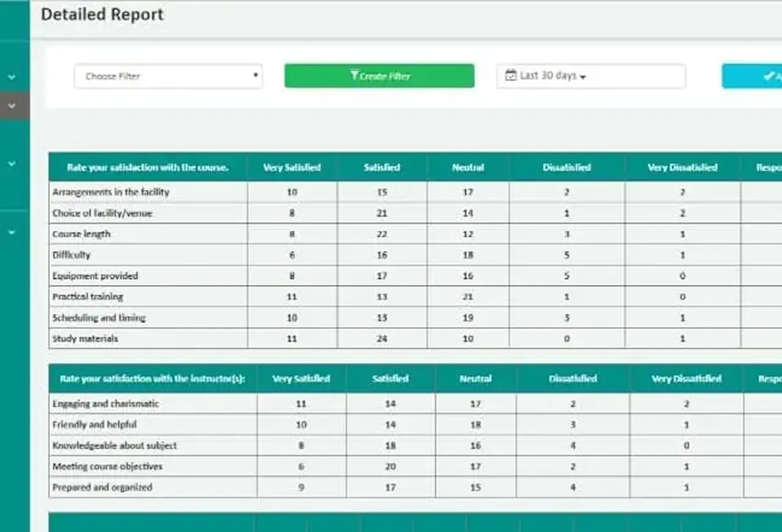Click the calendar icon beside Last 30 days
Screen dimensions: 782x532
[511, 76]
